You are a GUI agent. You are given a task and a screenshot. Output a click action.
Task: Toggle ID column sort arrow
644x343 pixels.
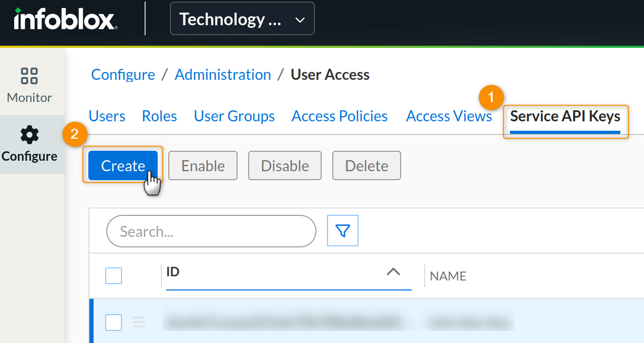point(393,272)
